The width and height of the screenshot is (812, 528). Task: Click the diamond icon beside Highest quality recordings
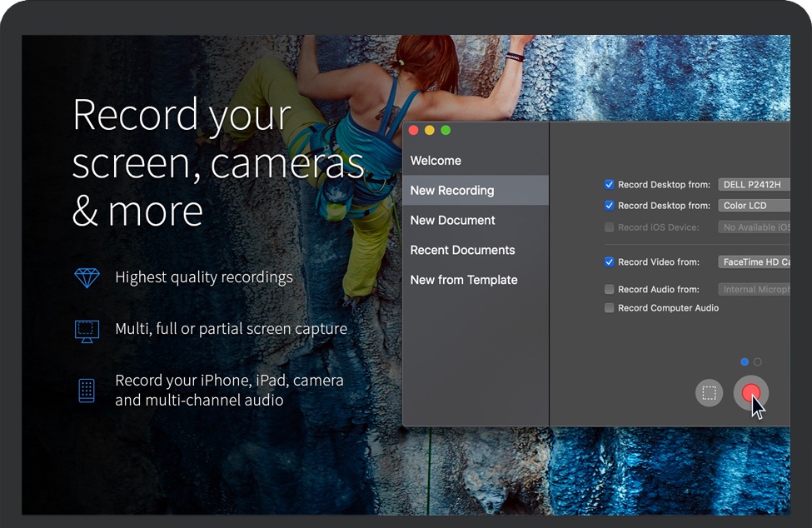tap(87, 277)
